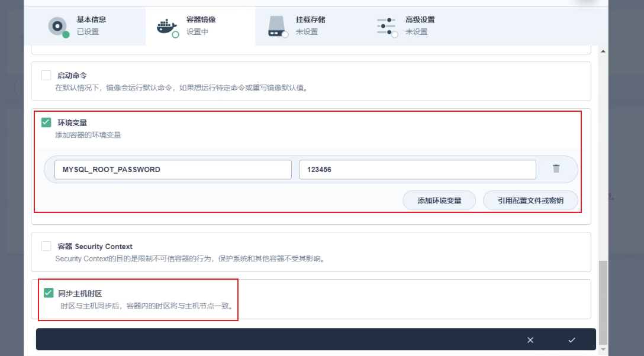Image resolution: width=644 pixels, height=356 pixels.
Task: Click the 启动命令 label text
Action: pyautogui.click(x=72, y=76)
